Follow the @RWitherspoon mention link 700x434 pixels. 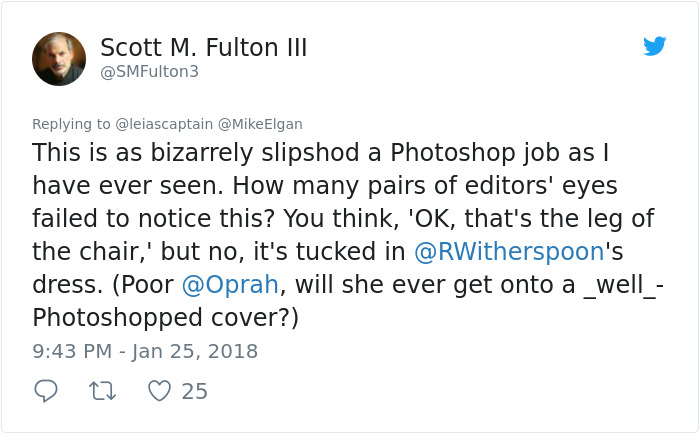[x=509, y=251]
